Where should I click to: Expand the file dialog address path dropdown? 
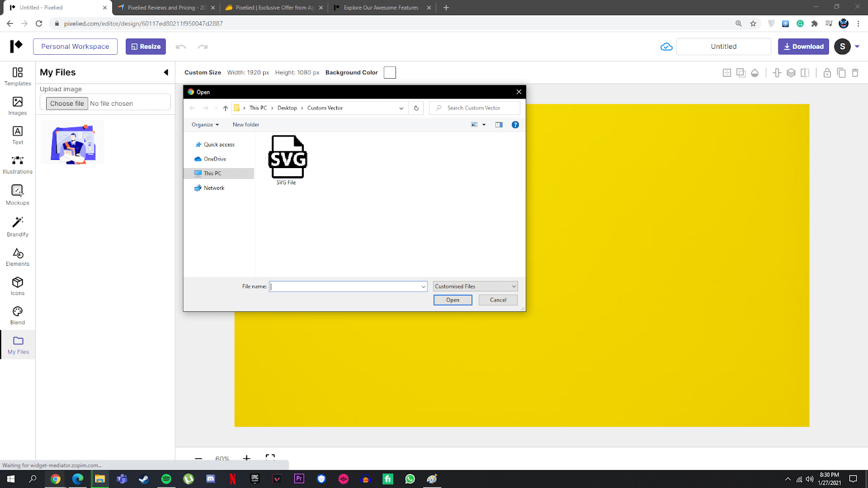click(x=401, y=108)
